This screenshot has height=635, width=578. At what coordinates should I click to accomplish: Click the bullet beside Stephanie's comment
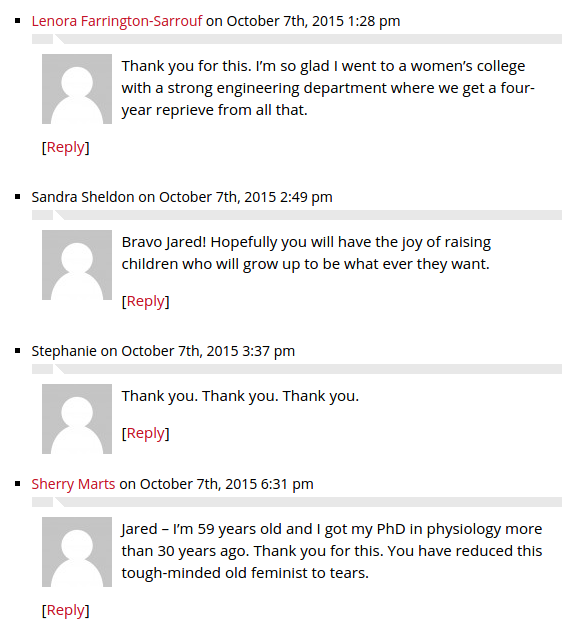(x=17, y=351)
